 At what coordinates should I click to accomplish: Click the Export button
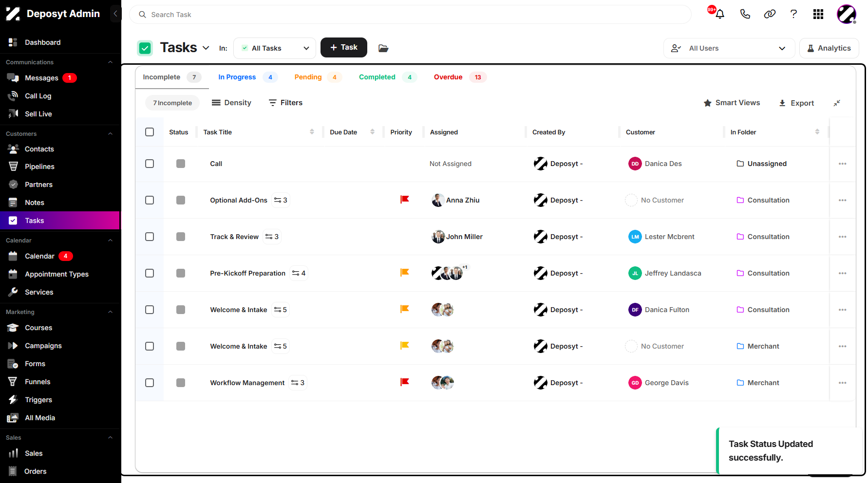point(796,103)
